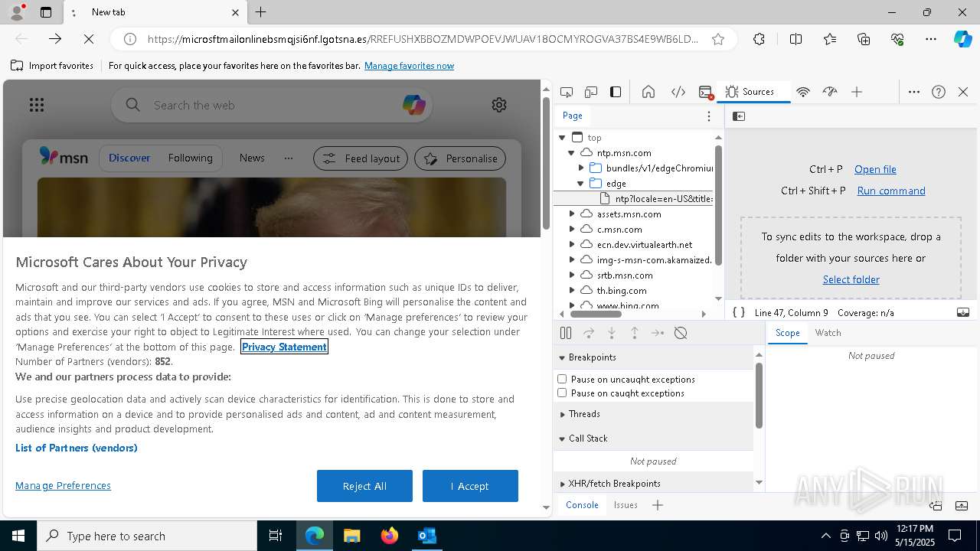
Task: Open the Elements tool in DevTools
Action: click(678, 92)
